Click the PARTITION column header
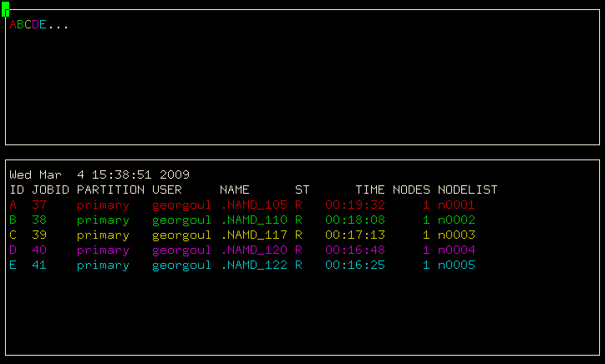The width and height of the screenshot is (605, 364). 110,190
